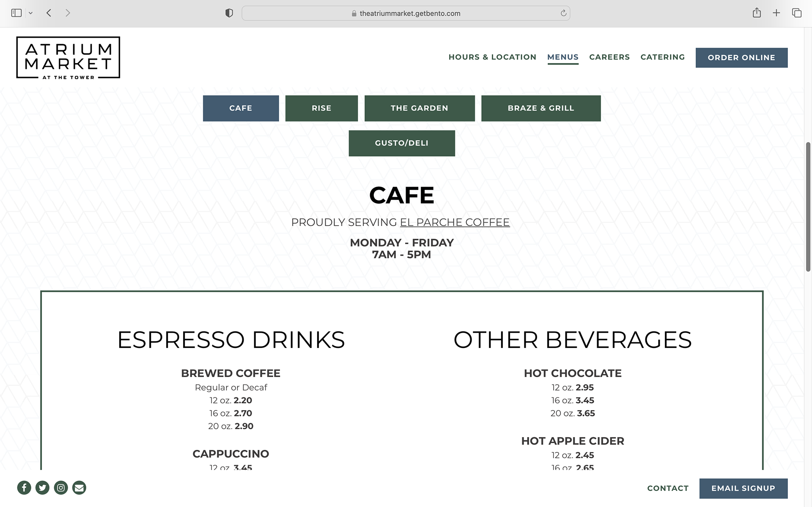Click the Espresso Drinks heading
The image size is (812, 507).
(231, 340)
